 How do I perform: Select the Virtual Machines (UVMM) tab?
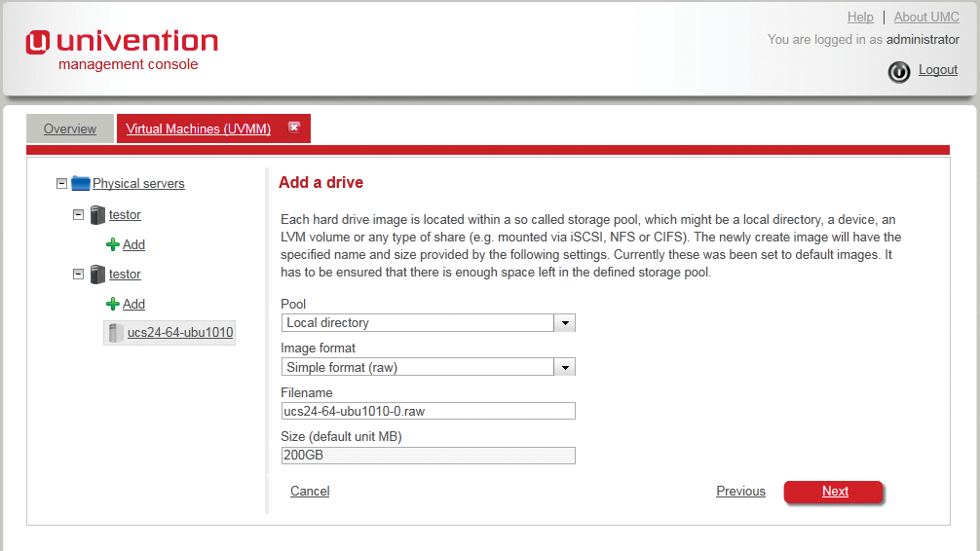point(198,129)
